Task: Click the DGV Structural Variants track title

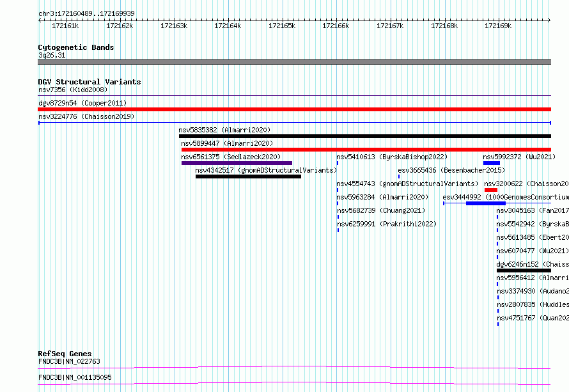Action: [90, 82]
